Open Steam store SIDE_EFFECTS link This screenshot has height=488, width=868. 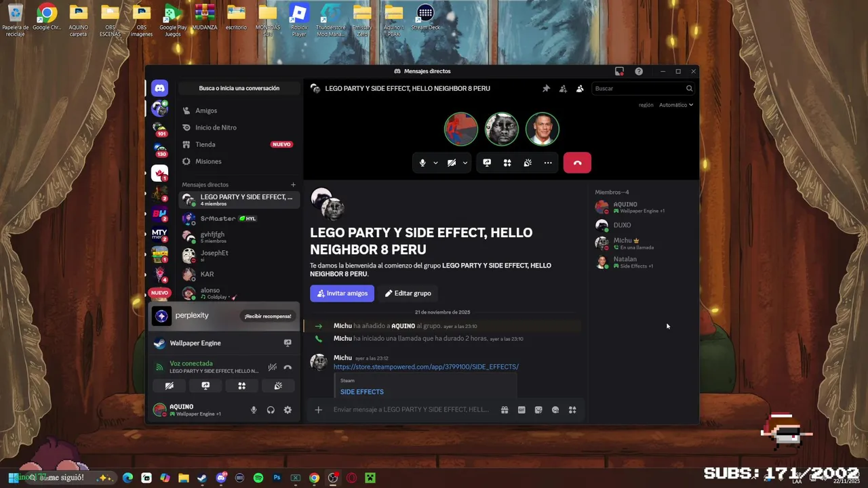426,367
